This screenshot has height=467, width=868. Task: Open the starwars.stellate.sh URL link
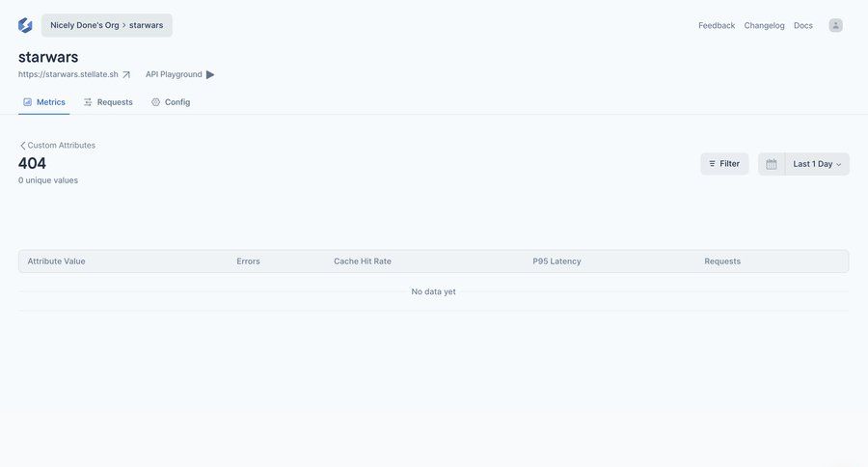click(68, 74)
